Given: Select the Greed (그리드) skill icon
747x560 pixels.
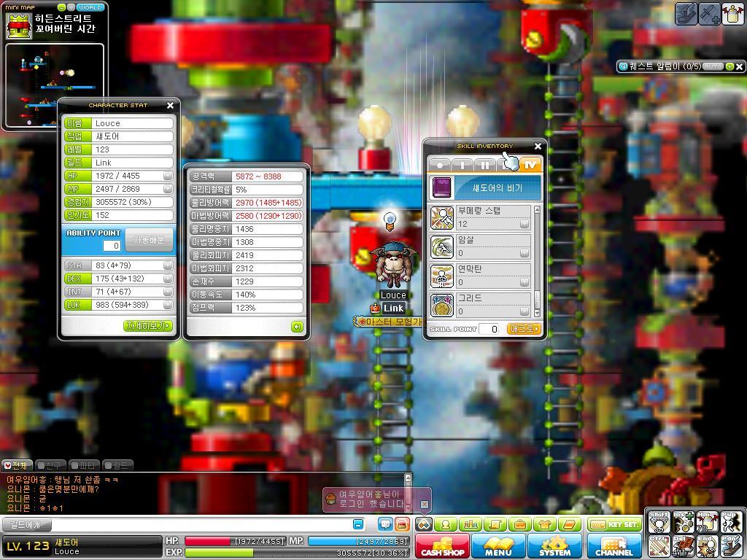Looking at the screenshot, I should point(442,306).
